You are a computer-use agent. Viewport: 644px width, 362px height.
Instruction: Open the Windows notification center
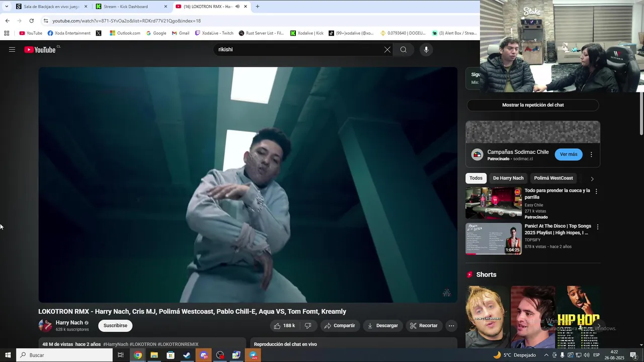coord(634,355)
